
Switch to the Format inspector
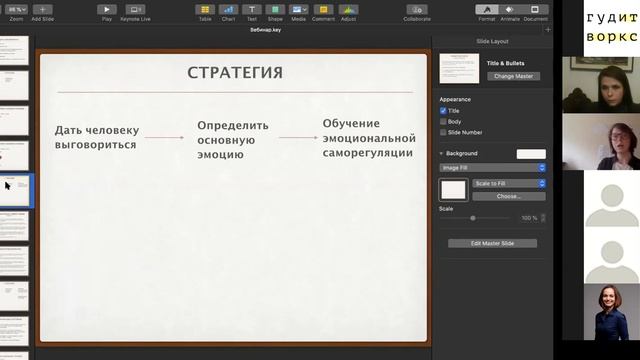coord(487,9)
